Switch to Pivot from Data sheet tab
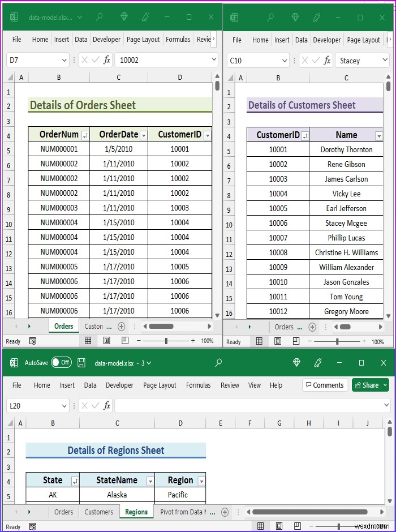The height and width of the screenshot is (532, 396). point(183,512)
